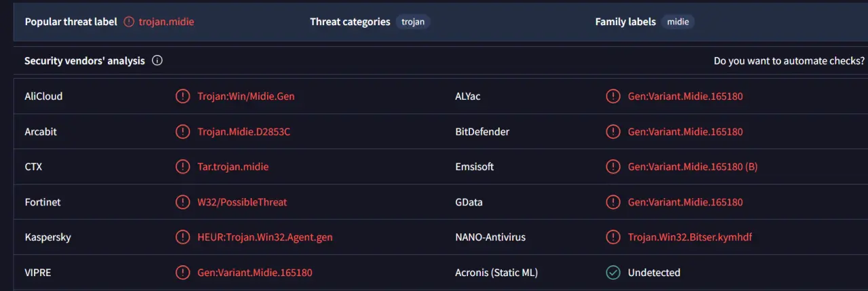Click the alert icon next to trojan.midie label

point(129,22)
